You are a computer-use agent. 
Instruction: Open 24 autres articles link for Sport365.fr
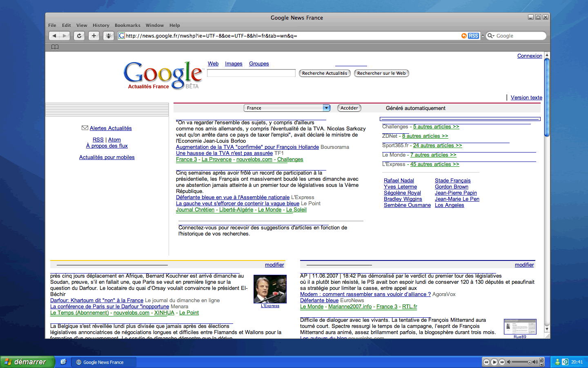click(x=437, y=146)
